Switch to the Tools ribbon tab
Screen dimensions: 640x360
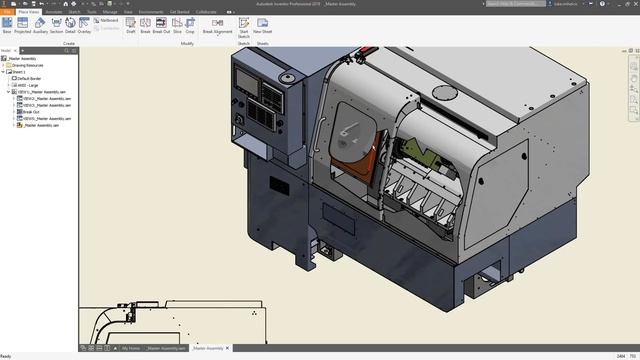coord(92,12)
